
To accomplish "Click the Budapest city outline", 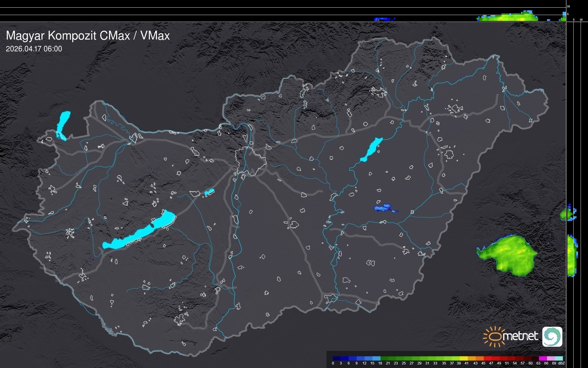I will (x=251, y=161).
